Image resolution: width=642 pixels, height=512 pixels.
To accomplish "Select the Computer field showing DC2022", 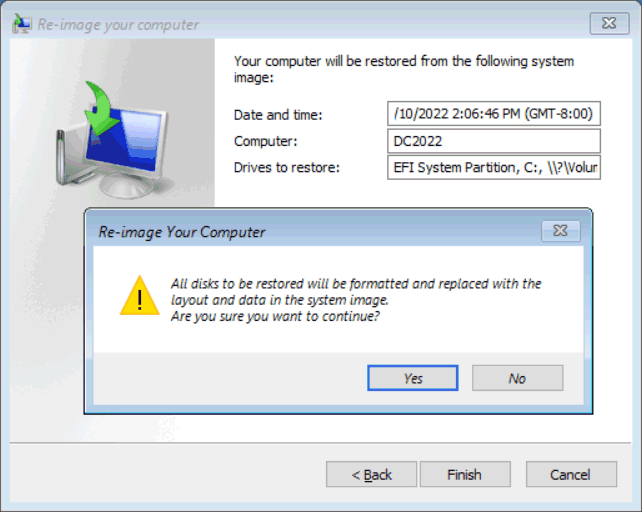I will tap(493, 141).
